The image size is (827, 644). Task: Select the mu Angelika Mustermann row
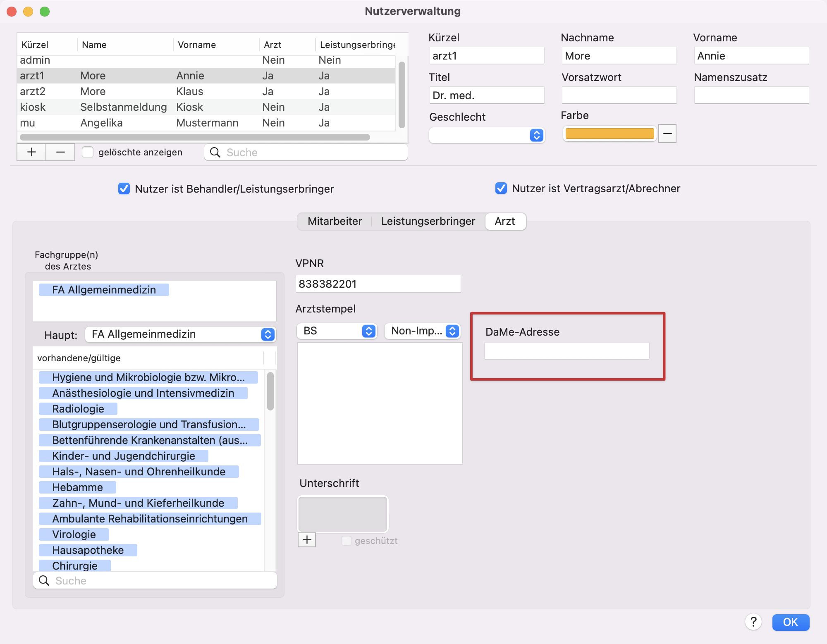point(206,123)
